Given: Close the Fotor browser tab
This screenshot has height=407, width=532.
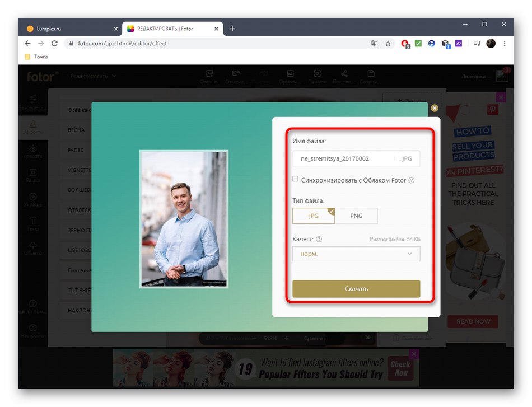Looking at the screenshot, I should (x=216, y=29).
